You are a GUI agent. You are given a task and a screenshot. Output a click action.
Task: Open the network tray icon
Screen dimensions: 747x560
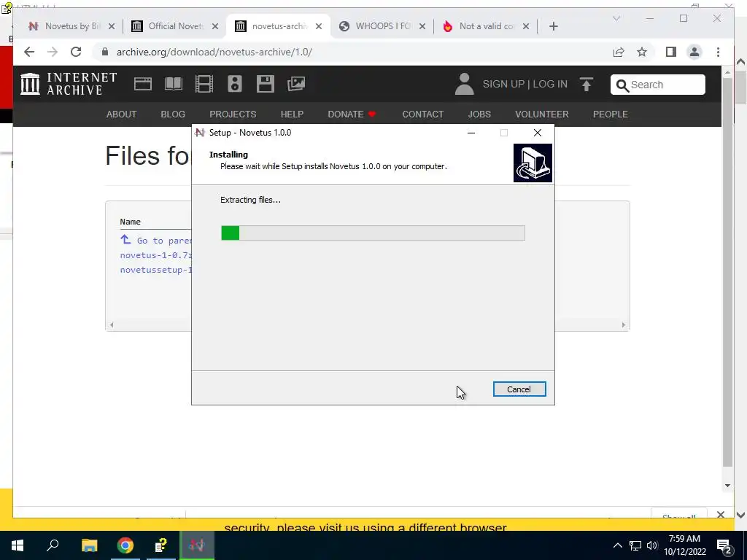635,545
